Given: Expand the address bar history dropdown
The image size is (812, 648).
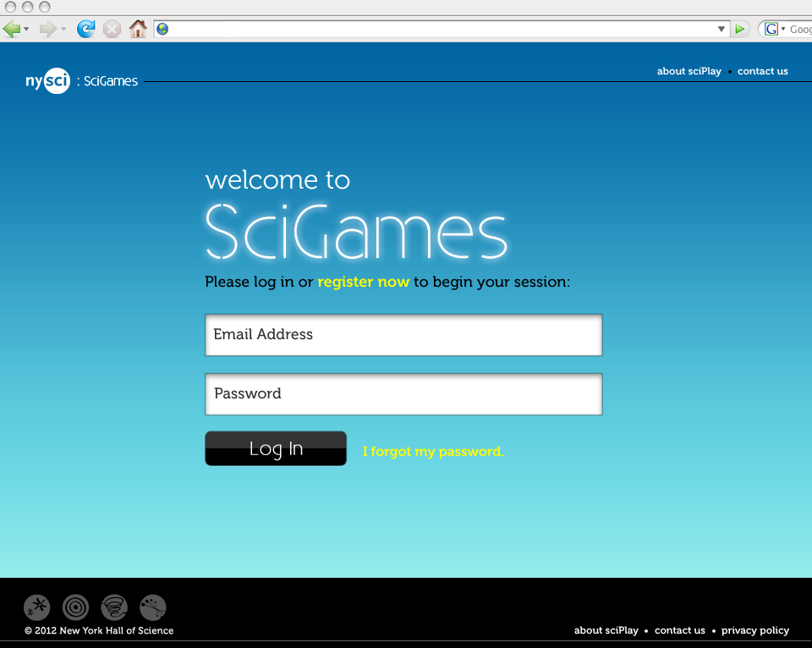Looking at the screenshot, I should (x=721, y=29).
